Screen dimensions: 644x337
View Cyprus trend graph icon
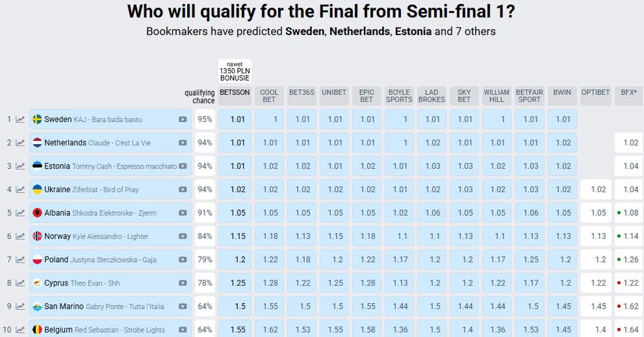20,283
